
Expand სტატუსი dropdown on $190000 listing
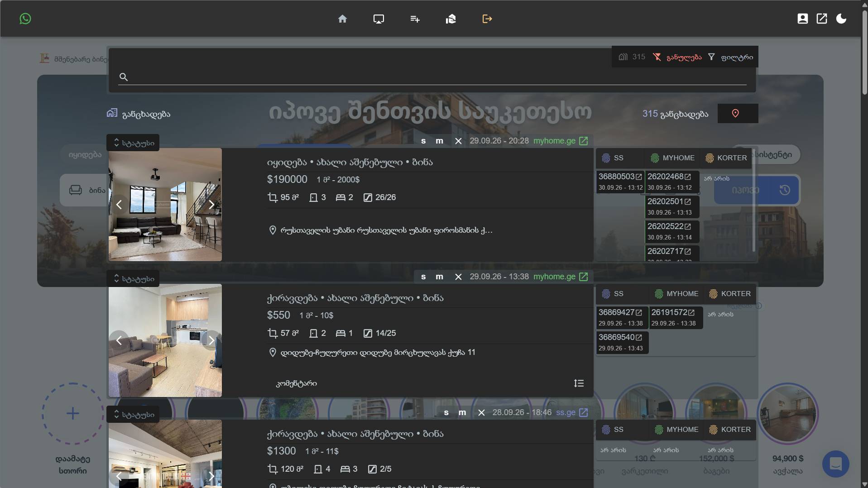pos(133,143)
